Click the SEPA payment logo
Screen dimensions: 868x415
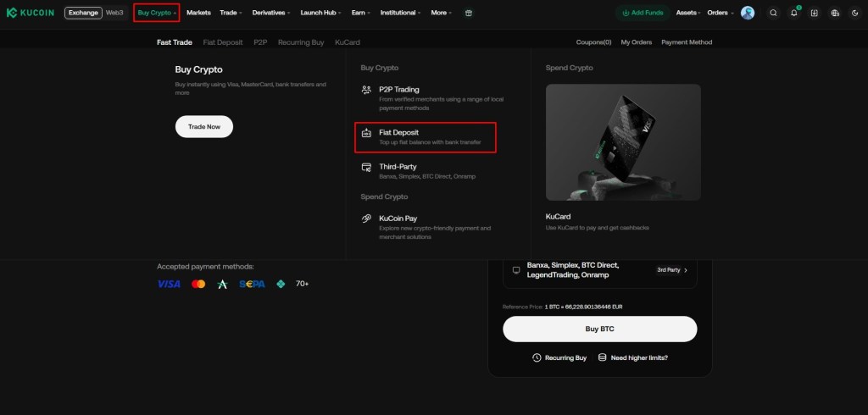[252, 284]
